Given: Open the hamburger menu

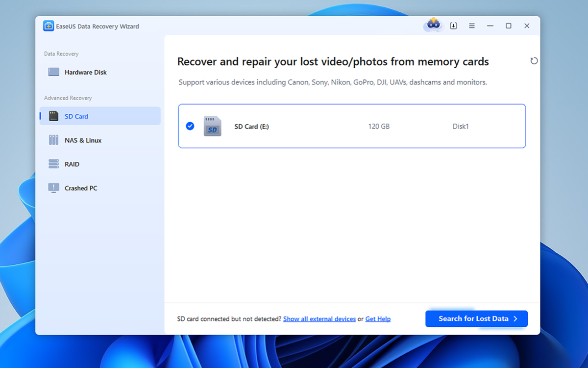Looking at the screenshot, I should tap(472, 26).
